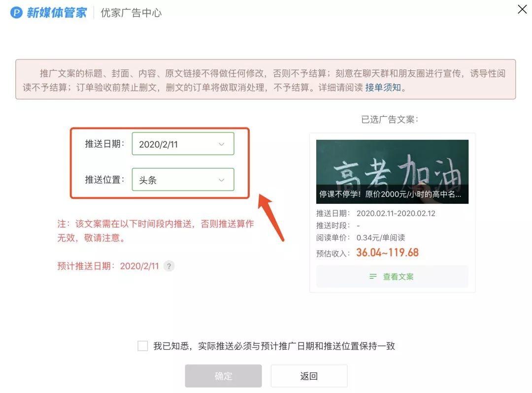The image size is (532, 393).
Task: Click the 高考加油 ad cover thumbnail
Action: [392, 167]
